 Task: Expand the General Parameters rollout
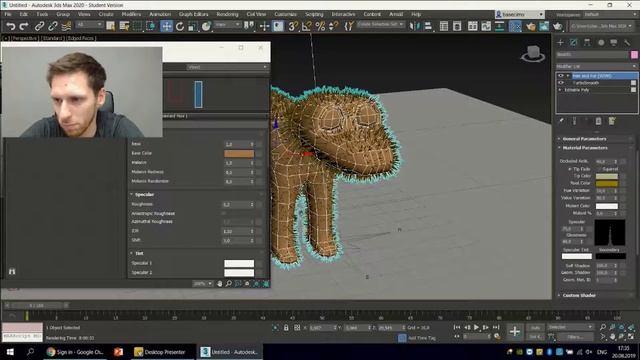pos(584,139)
